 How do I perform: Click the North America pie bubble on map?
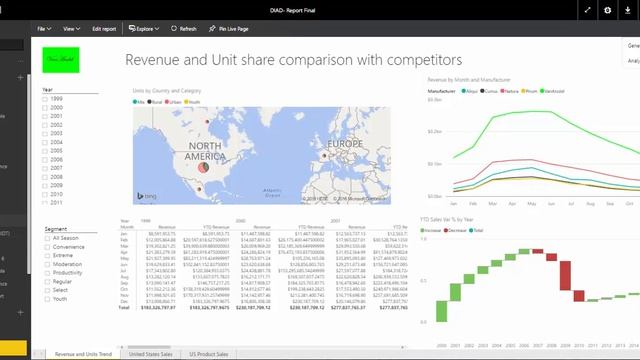coord(203,167)
